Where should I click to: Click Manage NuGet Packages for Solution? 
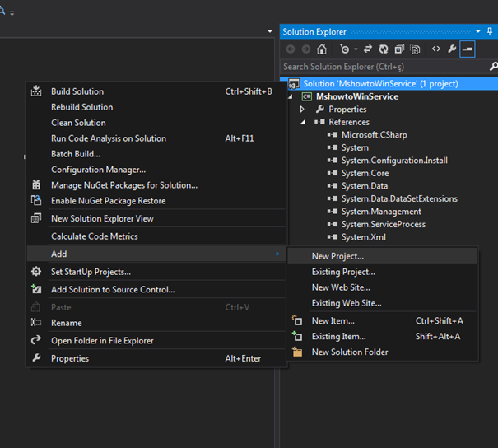[156, 185]
